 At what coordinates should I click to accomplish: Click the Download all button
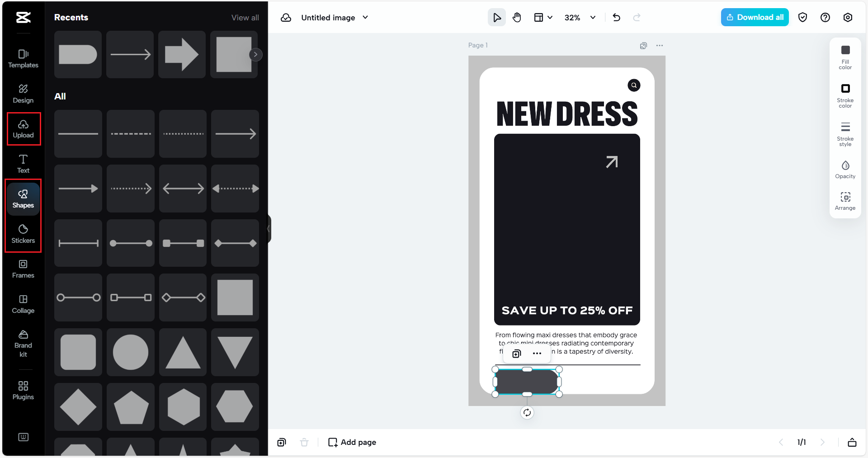pos(755,17)
